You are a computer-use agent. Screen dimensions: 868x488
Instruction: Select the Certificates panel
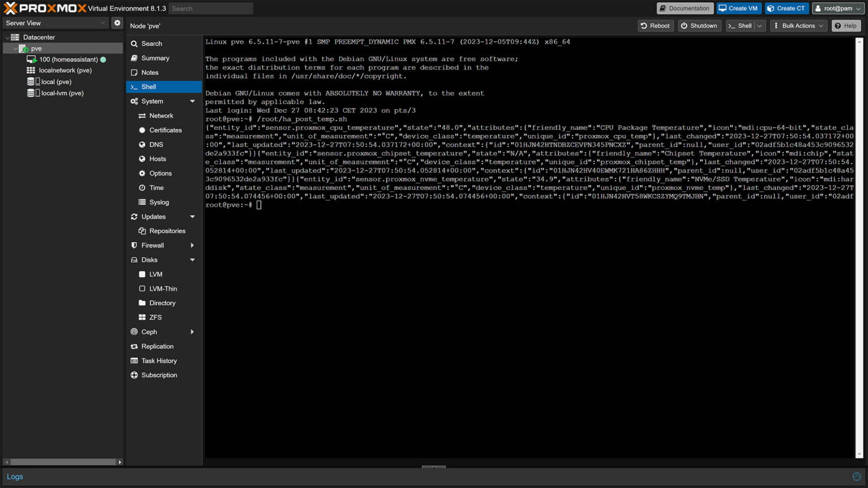(x=166, y=130)
